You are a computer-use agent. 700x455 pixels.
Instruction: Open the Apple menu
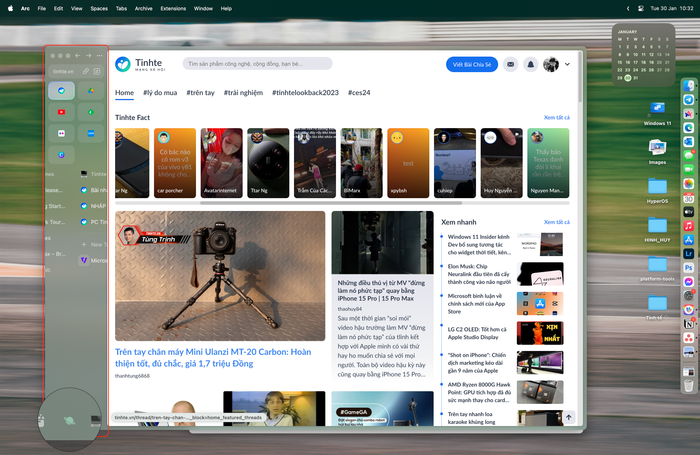pos(10,8)
